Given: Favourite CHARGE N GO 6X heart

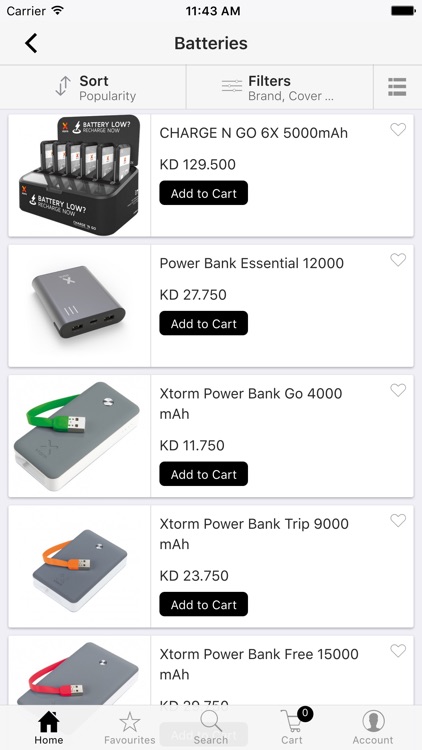Looking at the screenshot, I should pyautogui.click(x=398, y=129).
